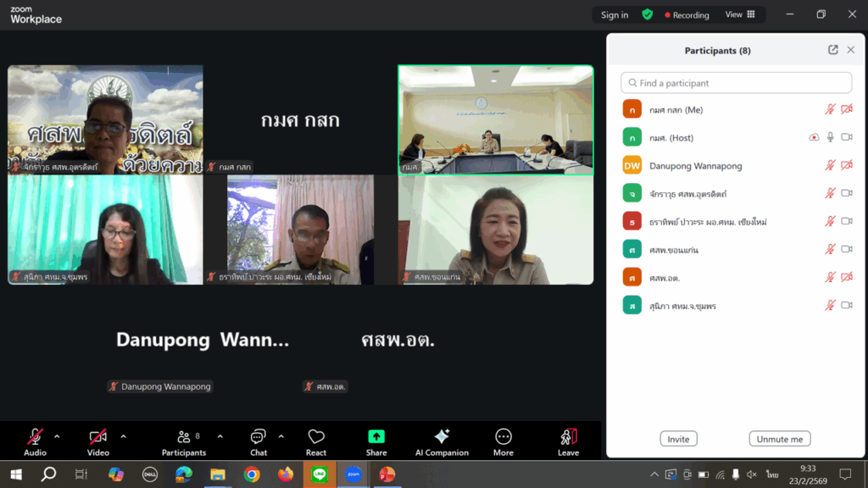The width and height of the screenshot is (868, 488).
Task: Open the React emoji reactions button
Action: [316, 441]
